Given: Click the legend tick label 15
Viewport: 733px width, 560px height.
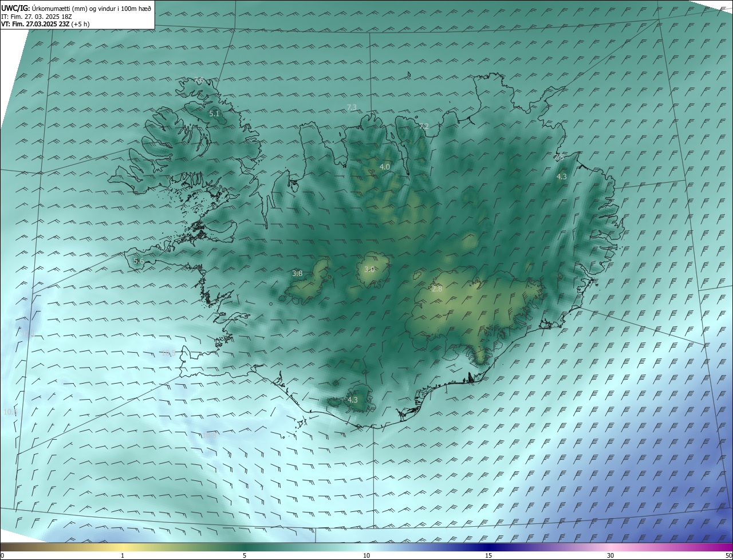Looking at the screenshot, I should click(x=488, y=555).
